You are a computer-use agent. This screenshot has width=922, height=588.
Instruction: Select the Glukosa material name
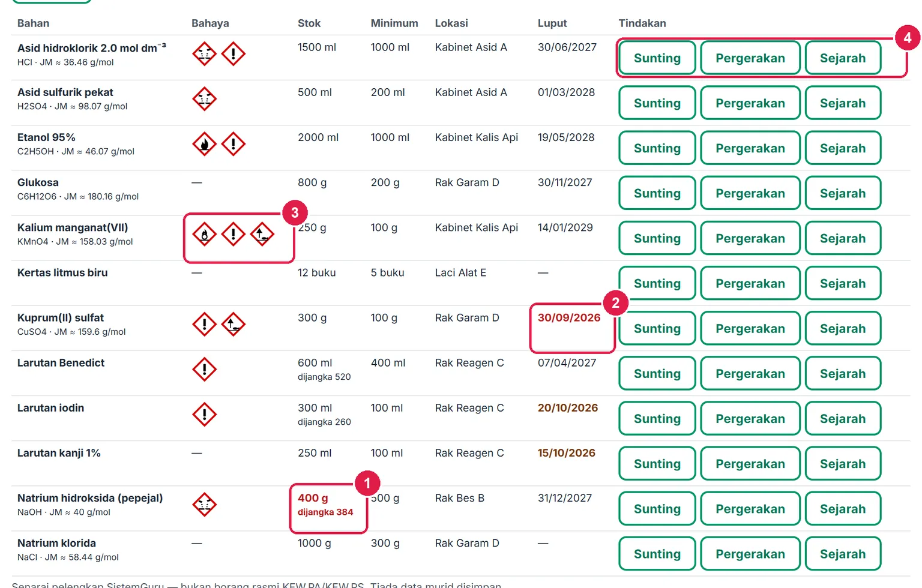38,182
